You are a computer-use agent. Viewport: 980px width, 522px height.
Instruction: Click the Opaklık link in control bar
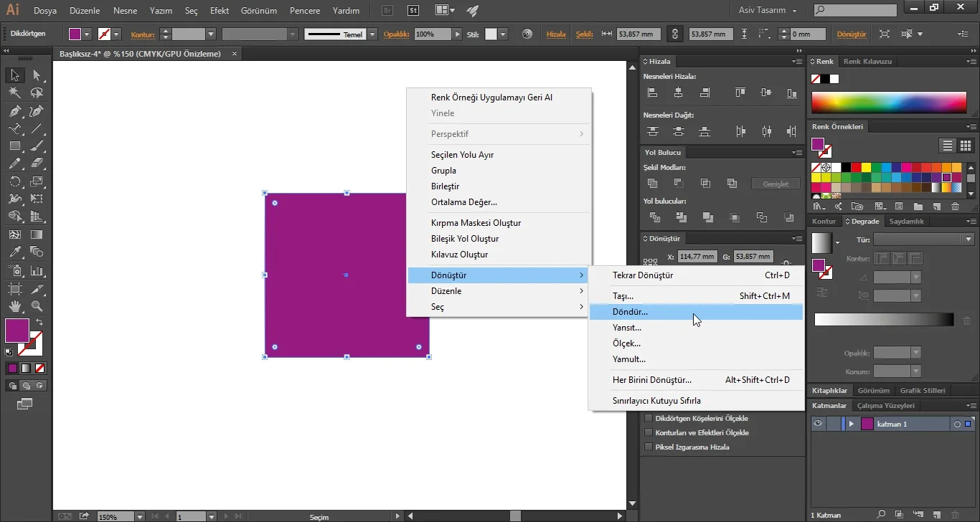pos(396,34)
